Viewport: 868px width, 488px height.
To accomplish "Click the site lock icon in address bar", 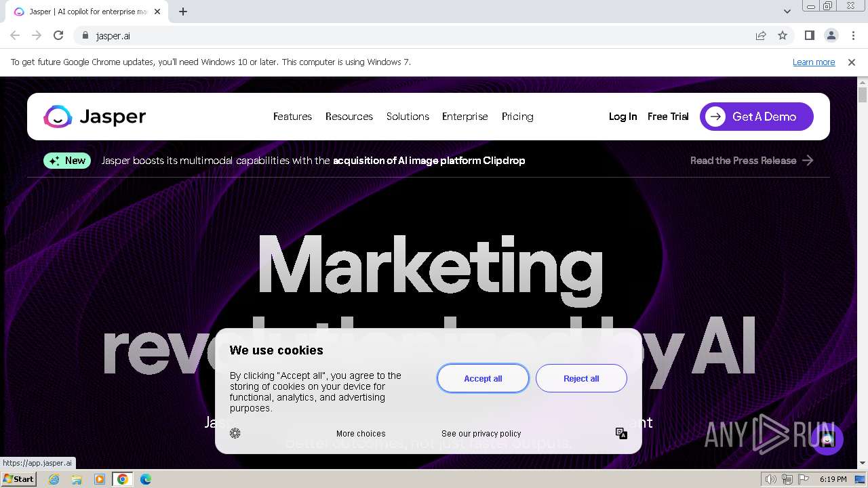I will tap(85, 35).
